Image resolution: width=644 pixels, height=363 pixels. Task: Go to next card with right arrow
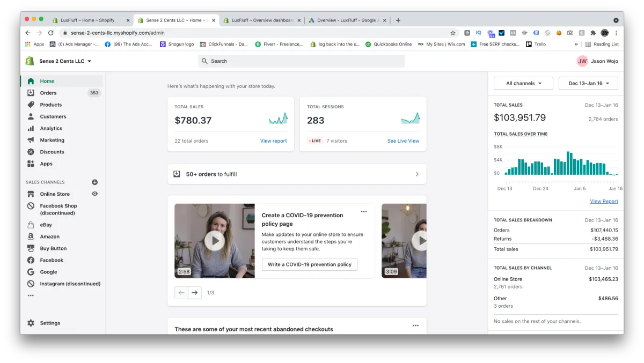[195, 293]
